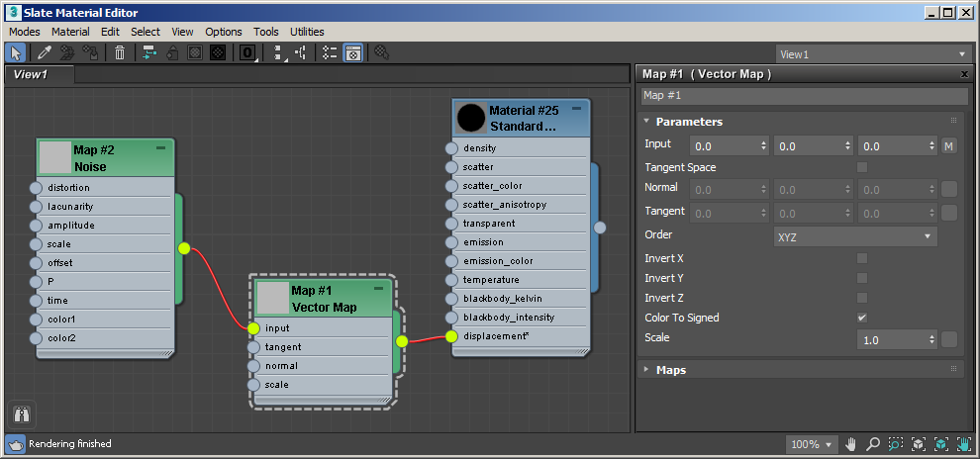980x459 pixels.
Task: Collapse the Map #1 Vector Map node
Action: tap(378, 289)
